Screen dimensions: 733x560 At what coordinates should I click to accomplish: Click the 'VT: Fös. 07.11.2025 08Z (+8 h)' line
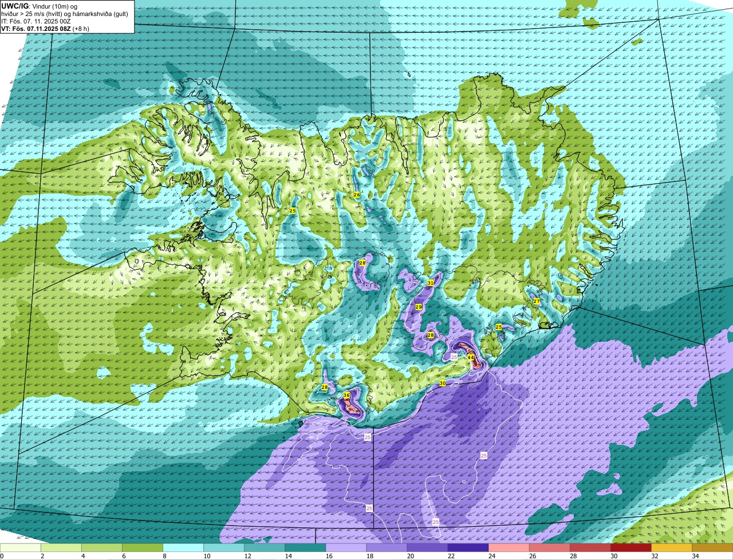coord(45,28)
